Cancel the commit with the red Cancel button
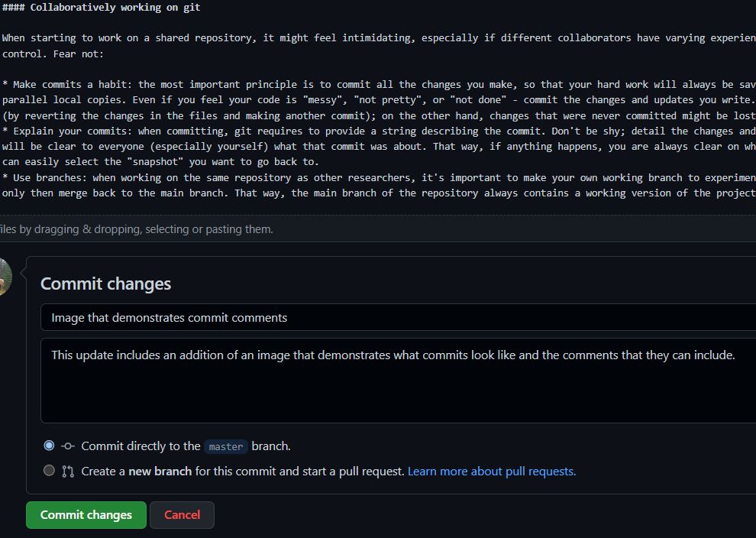This screenshot has width=756, height=538. [182, 515]
